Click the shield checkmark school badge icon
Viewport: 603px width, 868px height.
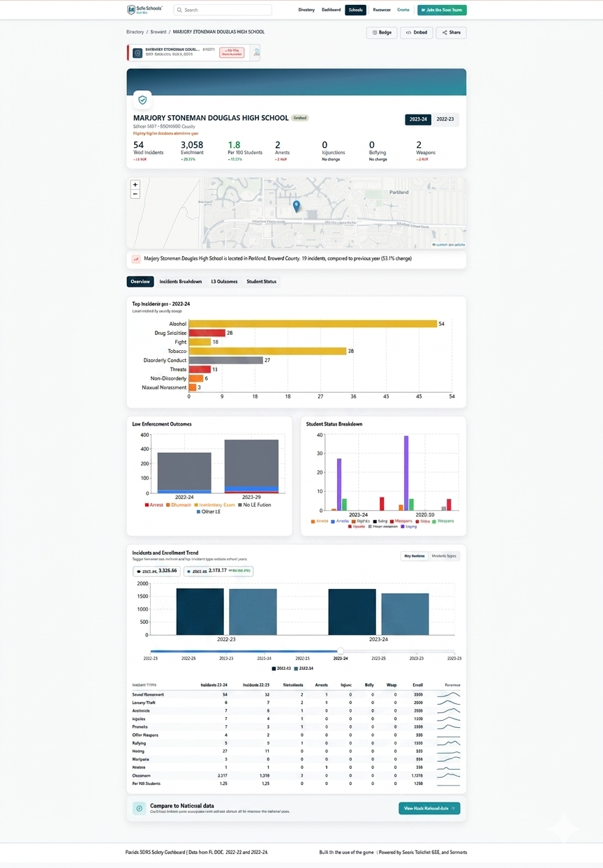(x=143, y=100)
